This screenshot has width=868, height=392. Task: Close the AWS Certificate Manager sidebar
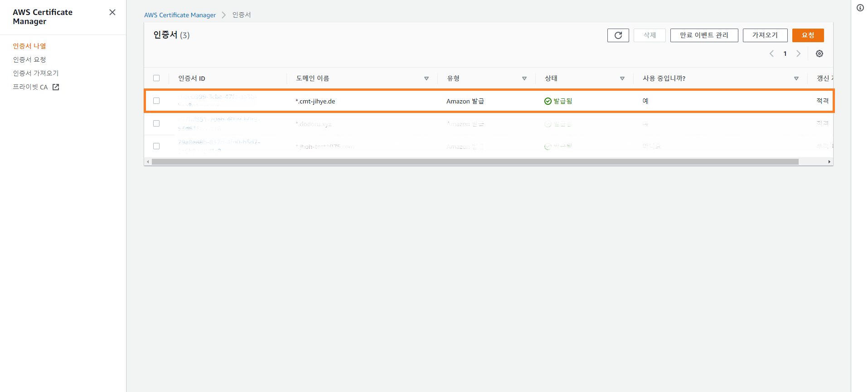coord(112,12)
